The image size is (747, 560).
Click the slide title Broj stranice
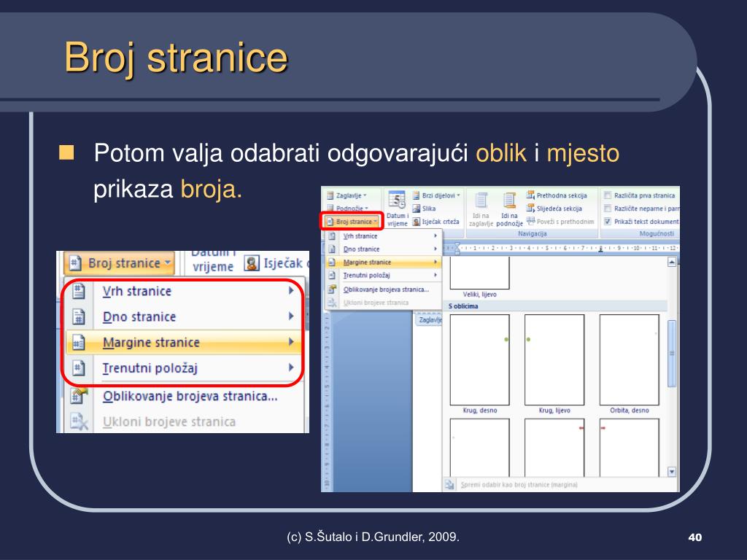point(177,58)
